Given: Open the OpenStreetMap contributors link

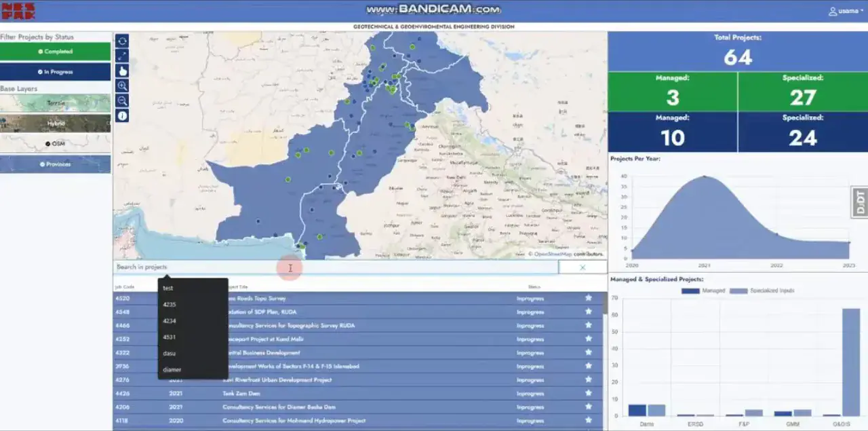Looking at the screenshot, I should (x=553, y=254).
